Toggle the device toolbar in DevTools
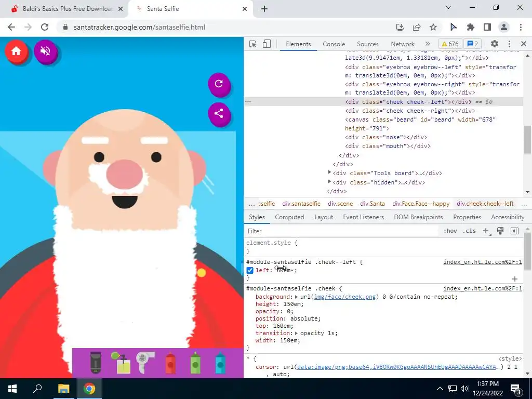532x399 pixels. 267,44
